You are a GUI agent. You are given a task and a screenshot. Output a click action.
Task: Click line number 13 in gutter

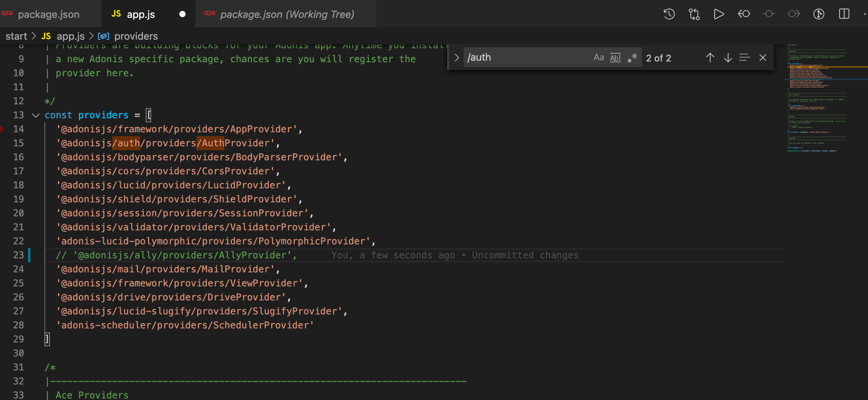[x=18, y=115]
